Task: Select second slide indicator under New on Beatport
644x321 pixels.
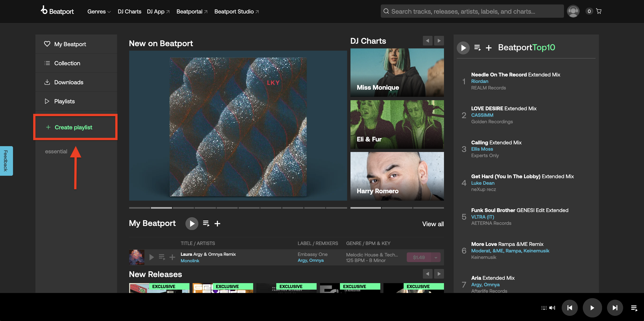Action: pos(161,208)
